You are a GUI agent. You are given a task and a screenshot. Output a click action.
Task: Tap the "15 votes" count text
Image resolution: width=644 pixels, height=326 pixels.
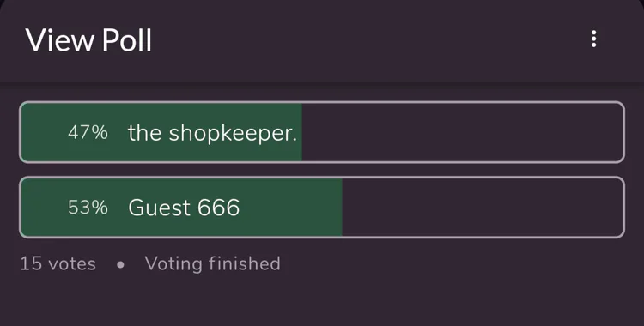tap(58, 263)
